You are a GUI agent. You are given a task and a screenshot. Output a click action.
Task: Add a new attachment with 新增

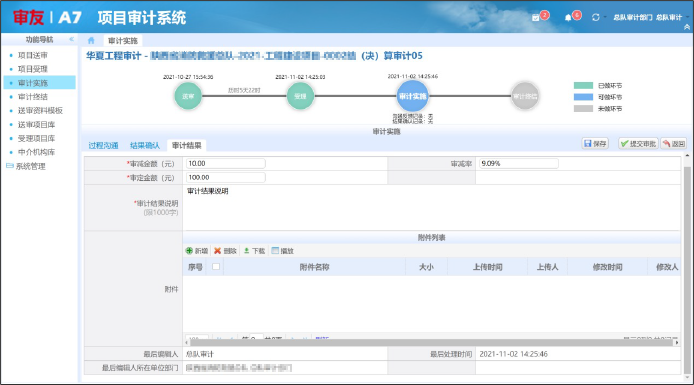coord(197,251)
